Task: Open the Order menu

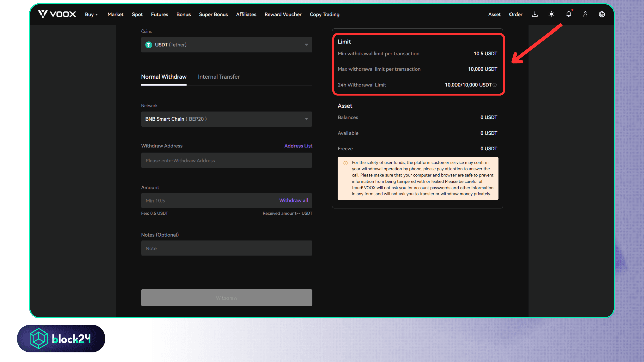Action: pos(516,14)
